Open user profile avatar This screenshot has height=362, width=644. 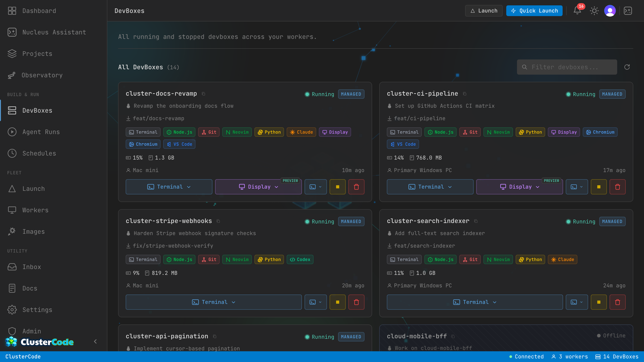pyautogui.click(x=610, y=11)
